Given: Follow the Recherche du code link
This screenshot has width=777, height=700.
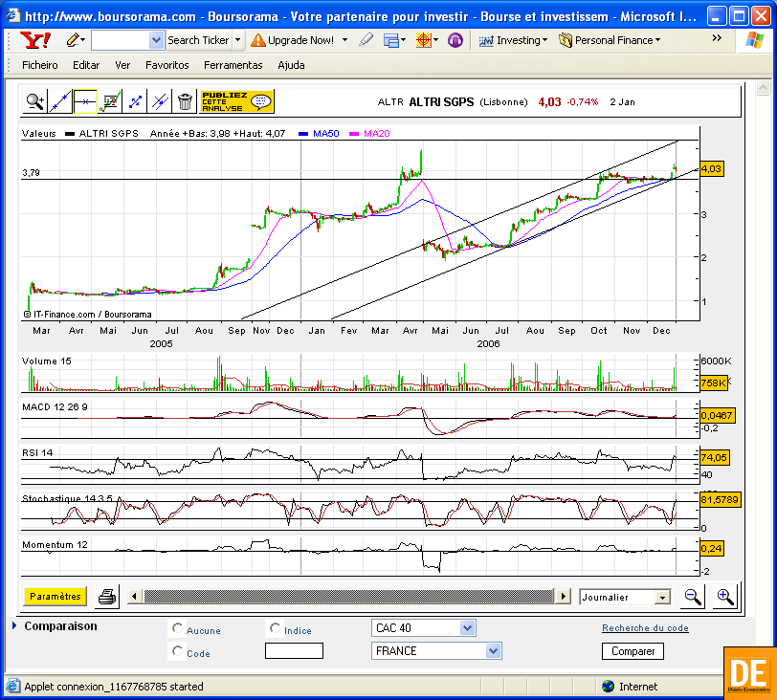Looking at the screenshot, I should click(645, 627).
